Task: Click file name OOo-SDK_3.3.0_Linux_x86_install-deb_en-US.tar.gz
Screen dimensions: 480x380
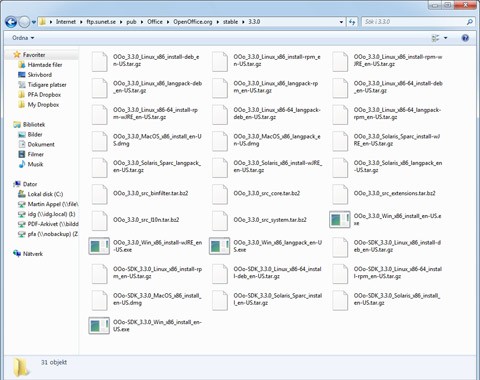Action: coord(397,246)
